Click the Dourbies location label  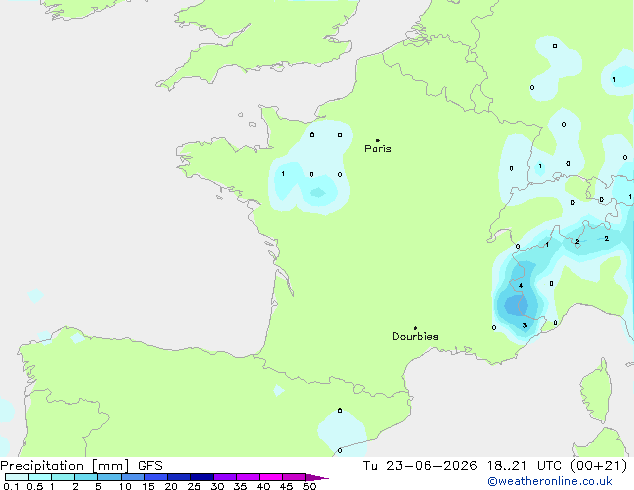(x=415, y=336)
